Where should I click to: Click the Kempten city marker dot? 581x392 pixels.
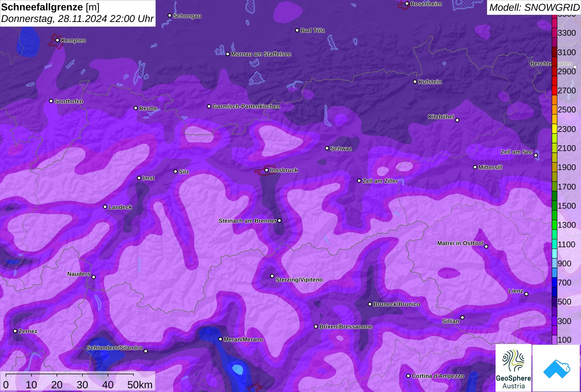pos(57,40)
